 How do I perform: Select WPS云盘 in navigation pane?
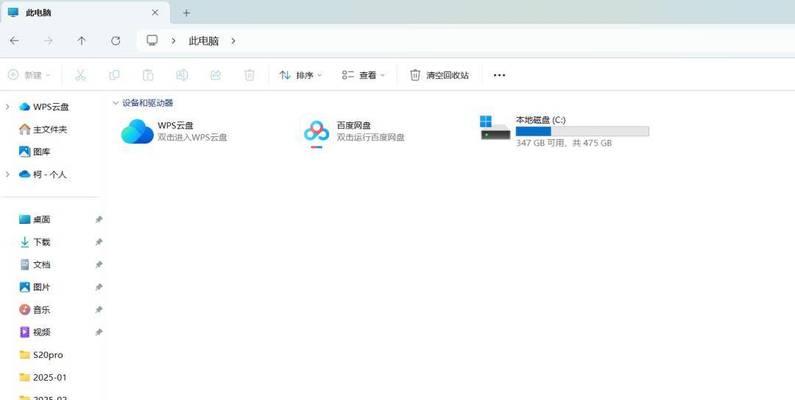coord(44,107)
